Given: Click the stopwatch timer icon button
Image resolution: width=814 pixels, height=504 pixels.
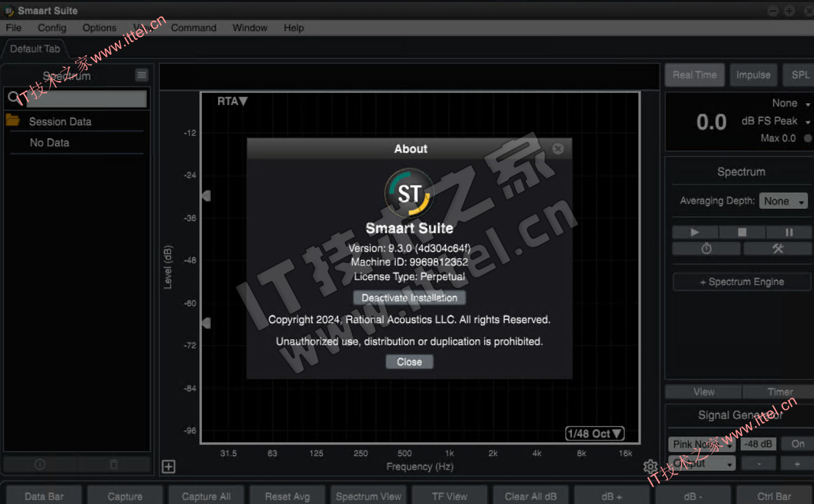Looking at the screenshot, I should (x=706, y=249).
